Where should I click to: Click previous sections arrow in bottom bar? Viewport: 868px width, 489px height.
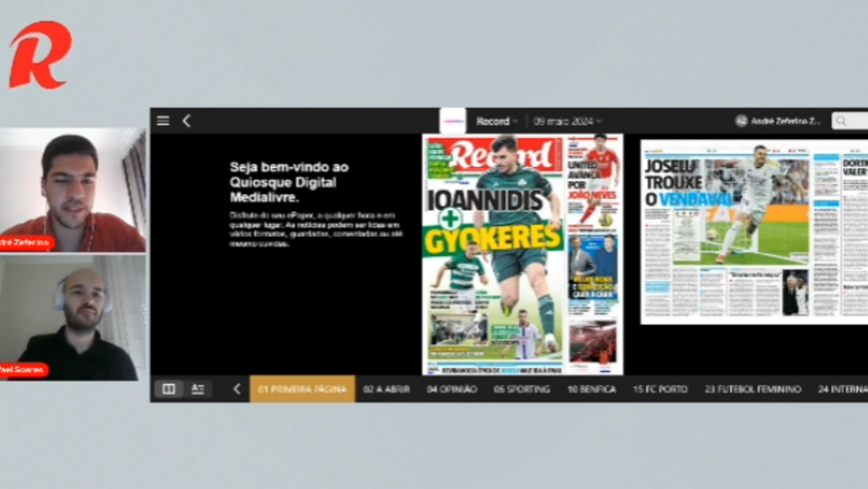tap(237, 389)
